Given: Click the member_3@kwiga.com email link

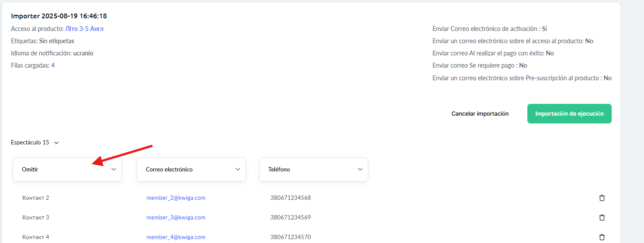Looking at the screenshot, I should [176, 218].
